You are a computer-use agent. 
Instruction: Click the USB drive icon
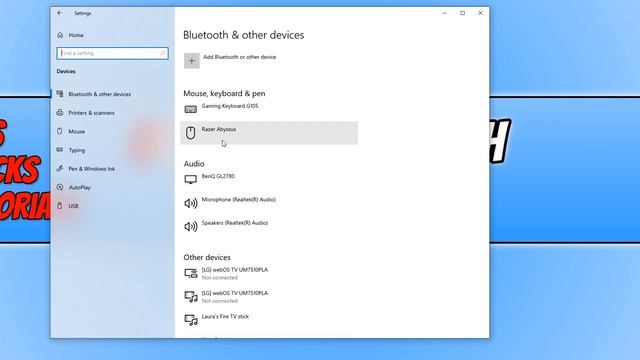60,206
